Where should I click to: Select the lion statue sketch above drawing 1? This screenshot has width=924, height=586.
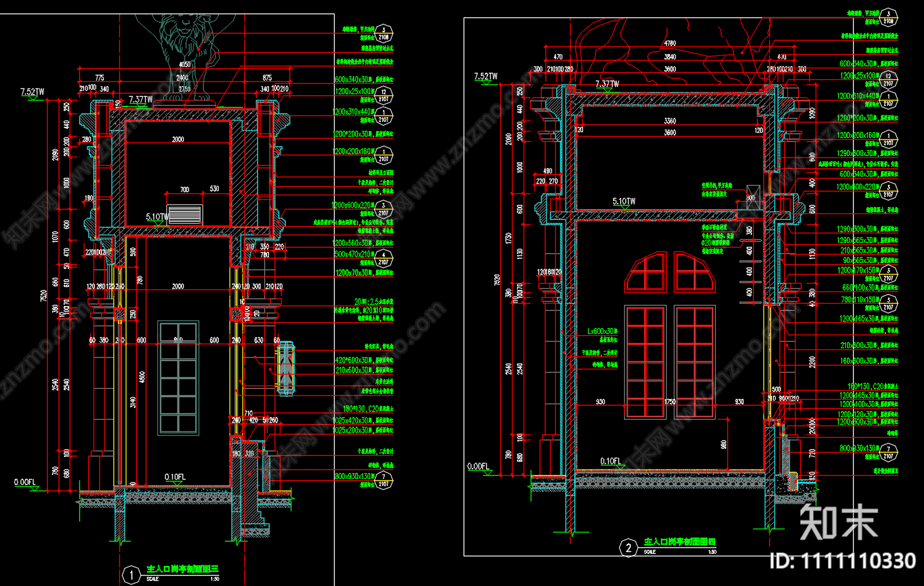tap(186, 58)
